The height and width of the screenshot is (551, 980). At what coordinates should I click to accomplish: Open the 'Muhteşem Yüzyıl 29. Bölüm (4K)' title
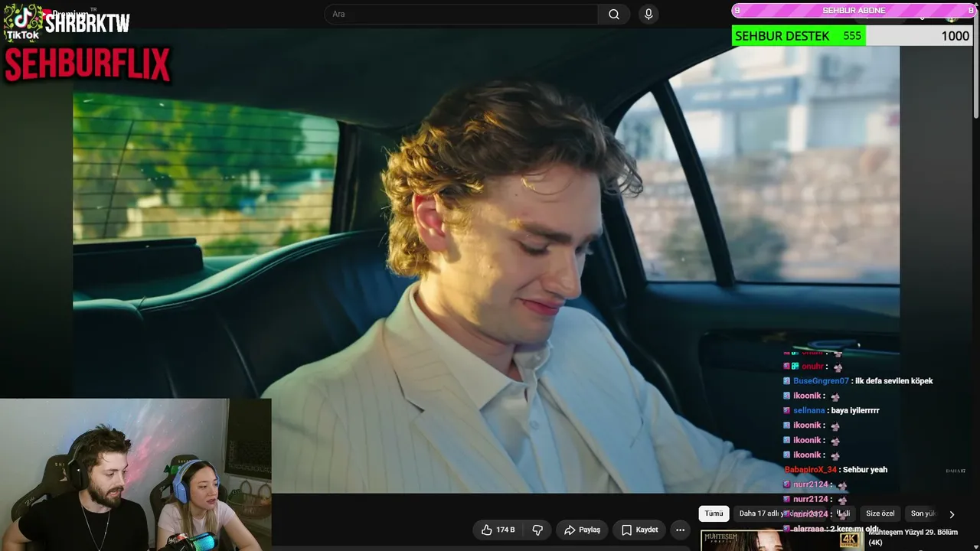913,537
